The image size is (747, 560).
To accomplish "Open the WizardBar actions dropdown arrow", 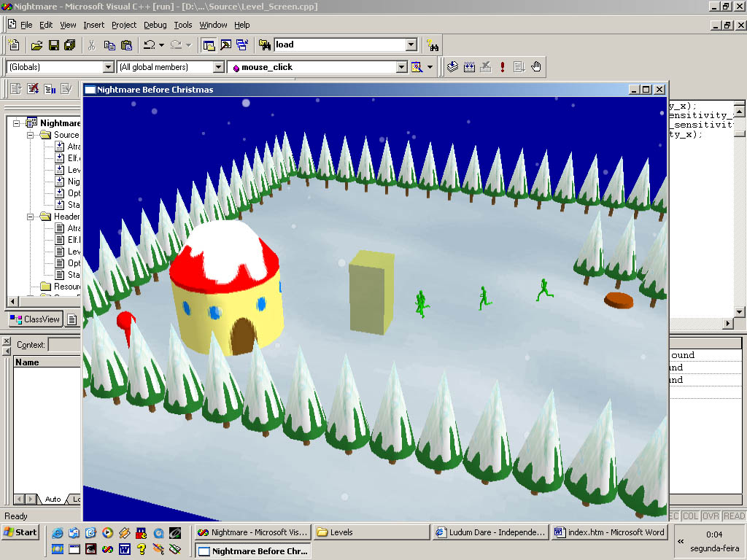I will tap(430, 67).
